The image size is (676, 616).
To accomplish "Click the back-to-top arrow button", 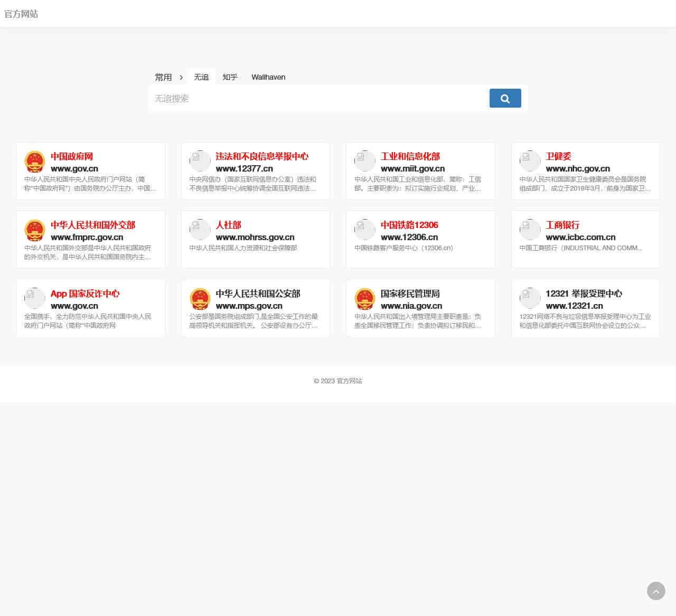I will tap(656, 591).
